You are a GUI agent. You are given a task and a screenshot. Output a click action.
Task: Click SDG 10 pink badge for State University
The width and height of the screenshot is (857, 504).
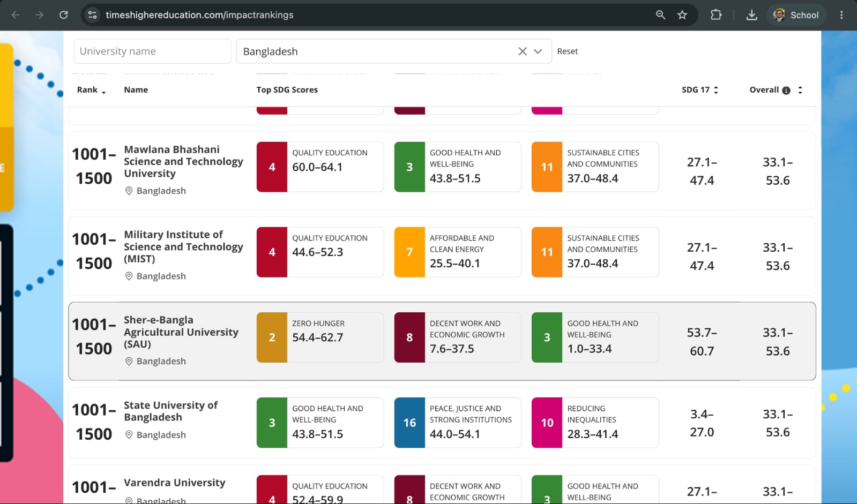pos(547,423)
